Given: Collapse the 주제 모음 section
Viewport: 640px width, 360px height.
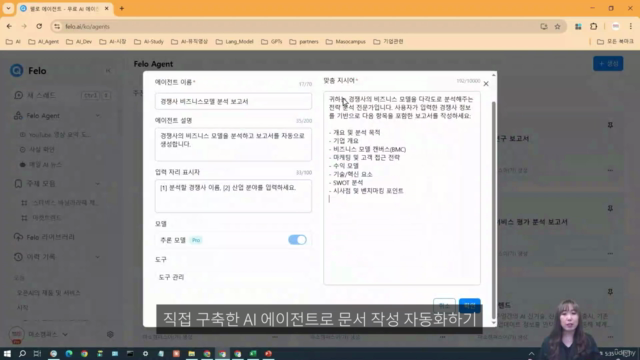Looking at the screenshot, I should 98,184.
